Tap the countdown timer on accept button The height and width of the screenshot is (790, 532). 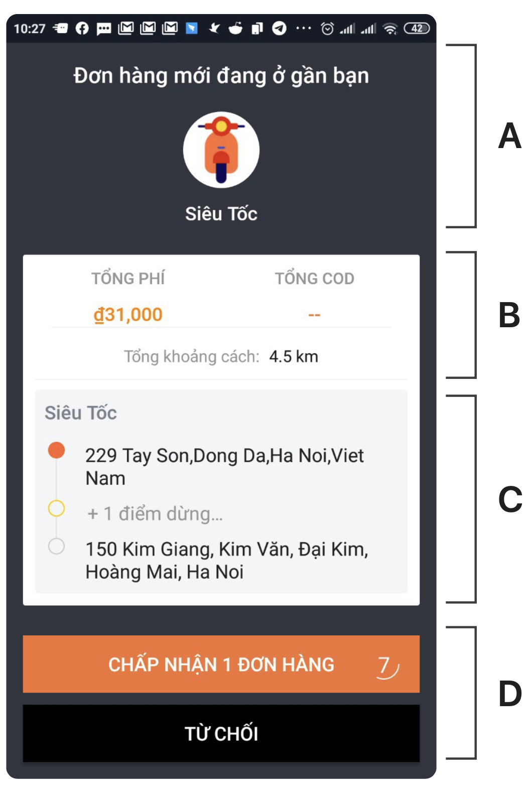point(386,666)
